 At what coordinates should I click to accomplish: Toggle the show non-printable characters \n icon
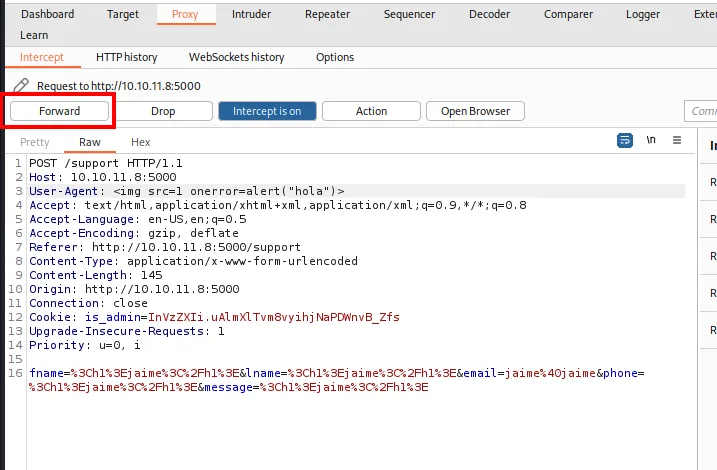pyautogui.click(x=651, y=140)
